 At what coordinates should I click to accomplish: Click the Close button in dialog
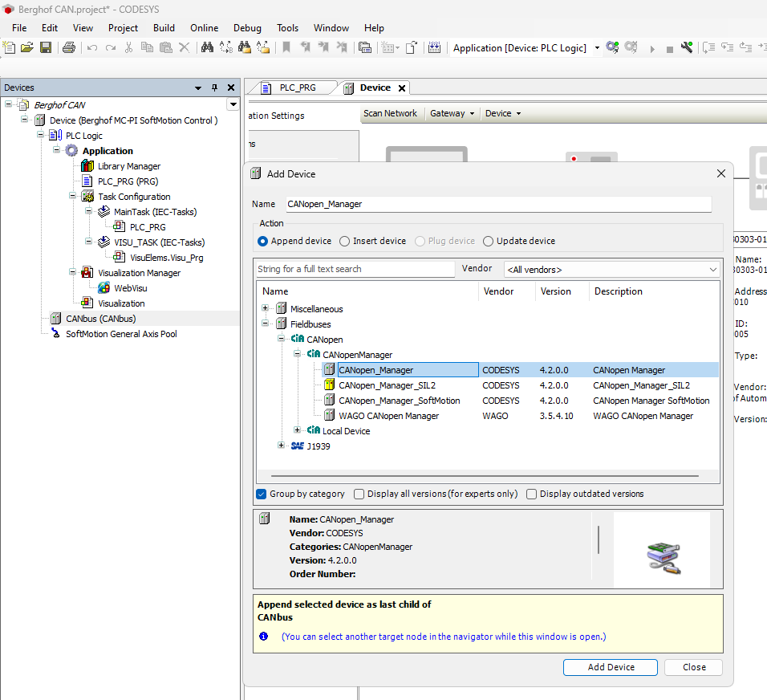click(x=694, y=667)
